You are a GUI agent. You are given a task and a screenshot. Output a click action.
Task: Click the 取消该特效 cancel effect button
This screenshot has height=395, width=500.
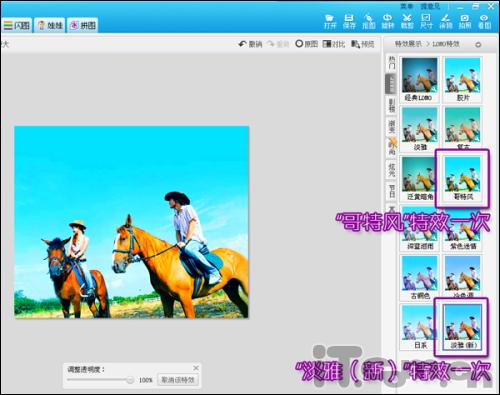coord(178,380)
